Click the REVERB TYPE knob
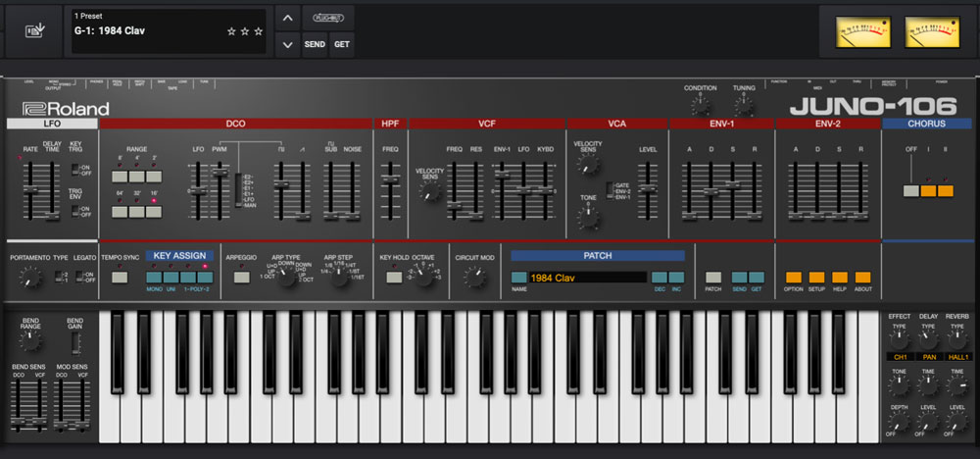 pos(956,339)
